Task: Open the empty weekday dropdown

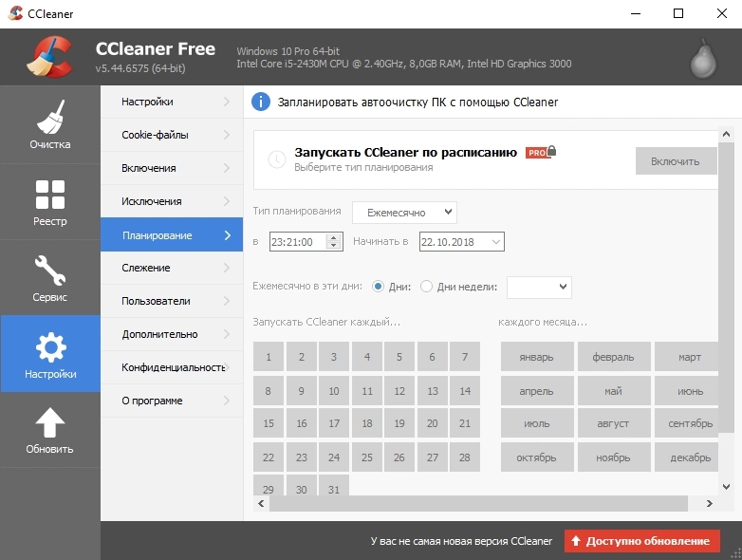Action: [x=539, y=287]
